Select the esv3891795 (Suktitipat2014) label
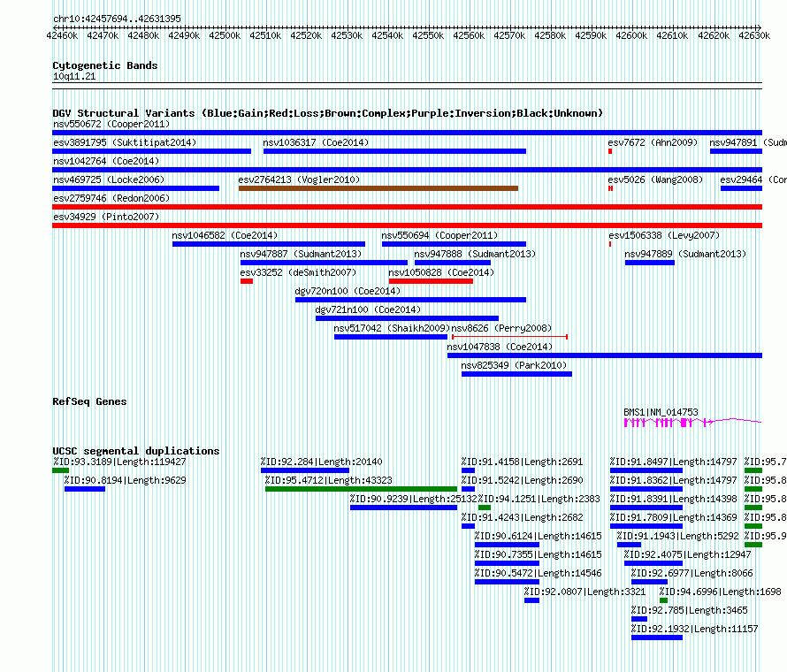The image size is (787, 672). (x=125, y=142)
